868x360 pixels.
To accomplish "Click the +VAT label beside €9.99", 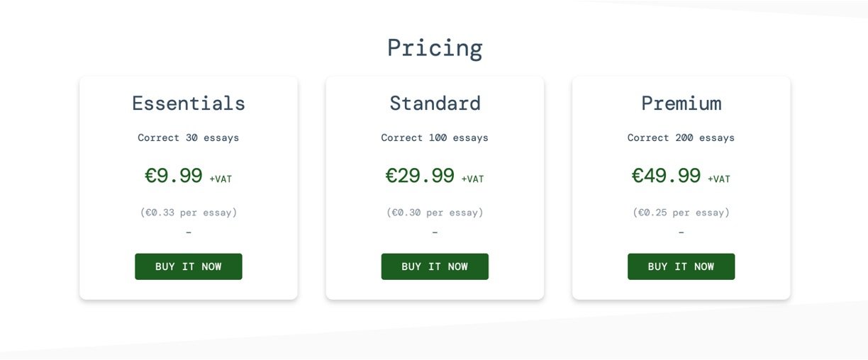I will pos(221,179).
